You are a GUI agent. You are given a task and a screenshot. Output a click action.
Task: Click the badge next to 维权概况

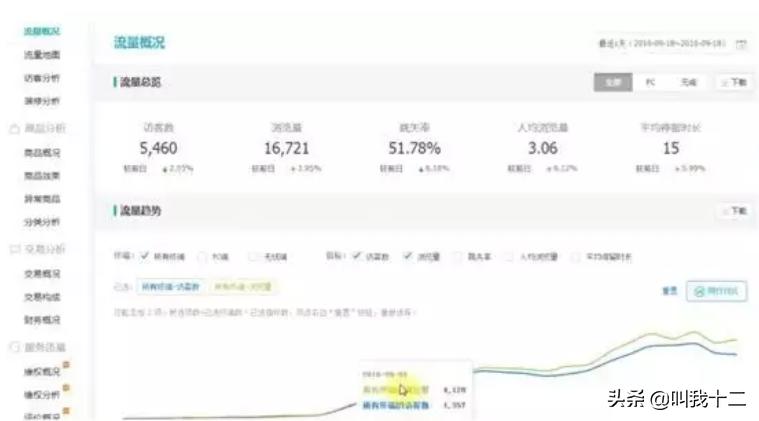pos(66,364)
